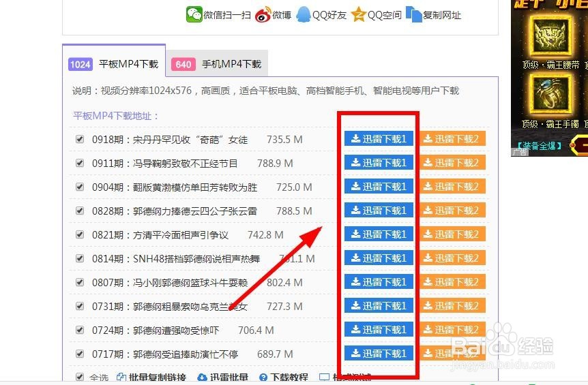Select episode title 0904期：翻版黄渤模仿单田芳转败为胜
The image size is (588, 385).
pos(175,187)
